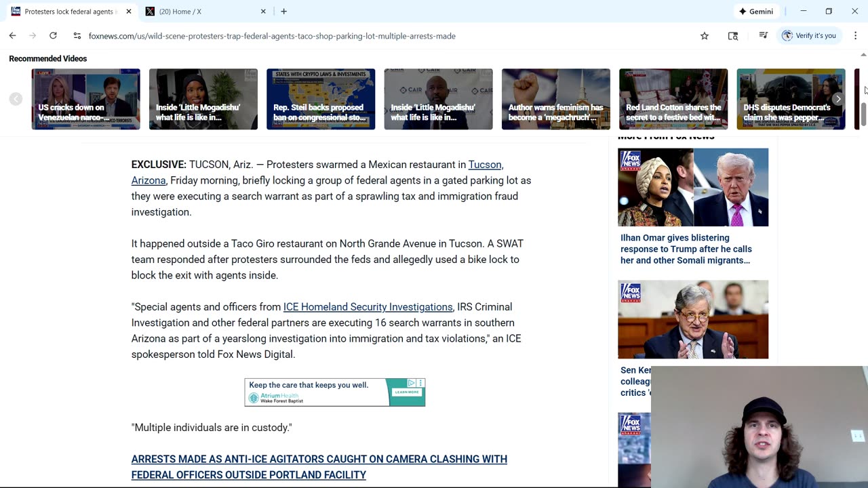Play 'Author warns feminism has become' video

point(556,99)
